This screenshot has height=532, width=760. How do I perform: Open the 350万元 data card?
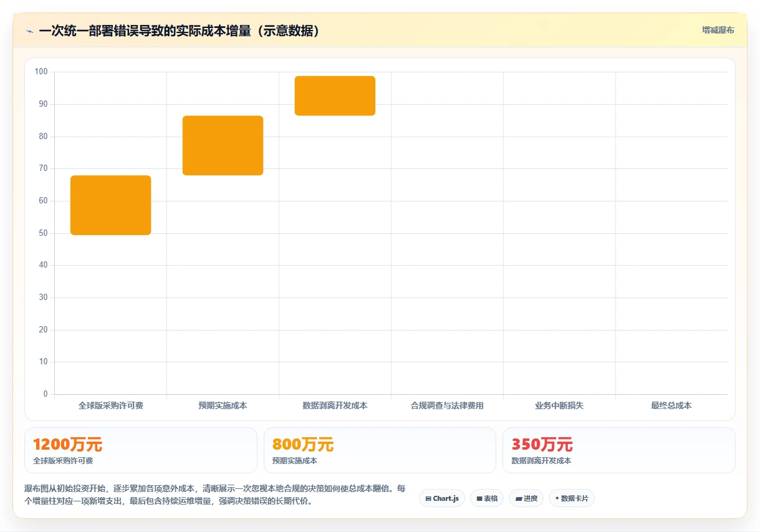619,450
